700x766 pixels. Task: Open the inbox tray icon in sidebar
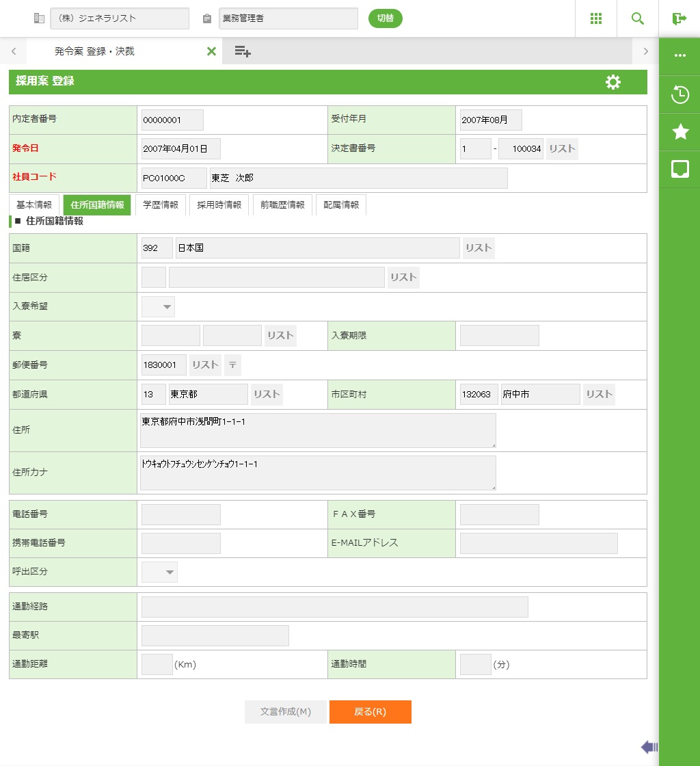pos(679,170)
